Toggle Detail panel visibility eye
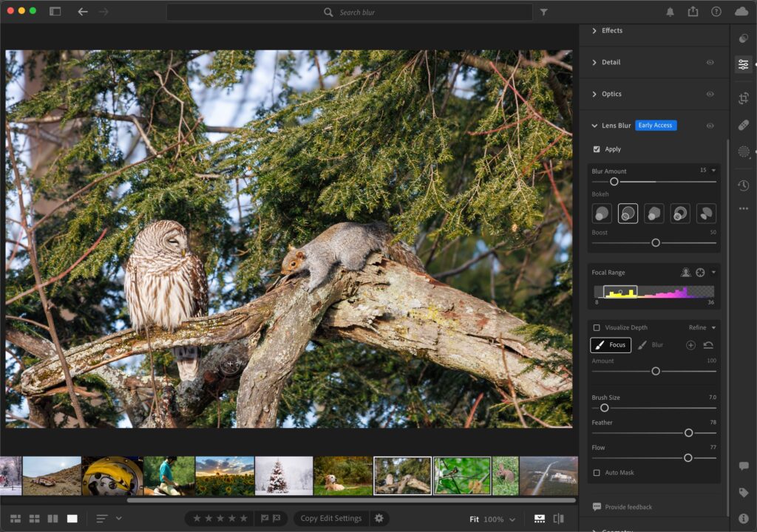757x532 pixels. pos(710,62)
